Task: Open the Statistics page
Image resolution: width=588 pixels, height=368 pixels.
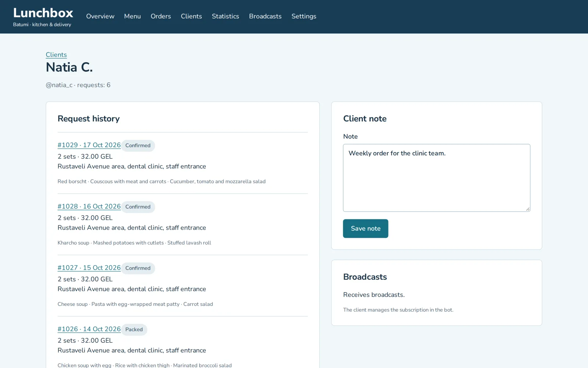Action: coord(225,16)
